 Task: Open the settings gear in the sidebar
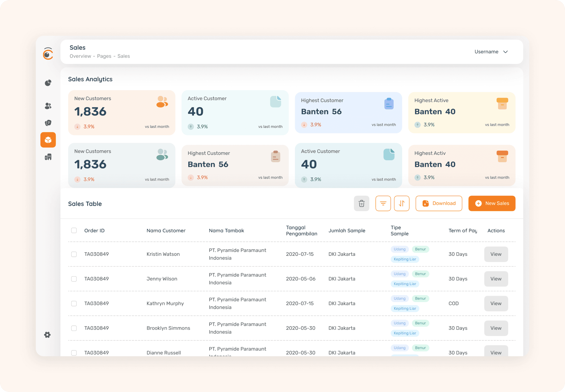(x=48, y=335)
